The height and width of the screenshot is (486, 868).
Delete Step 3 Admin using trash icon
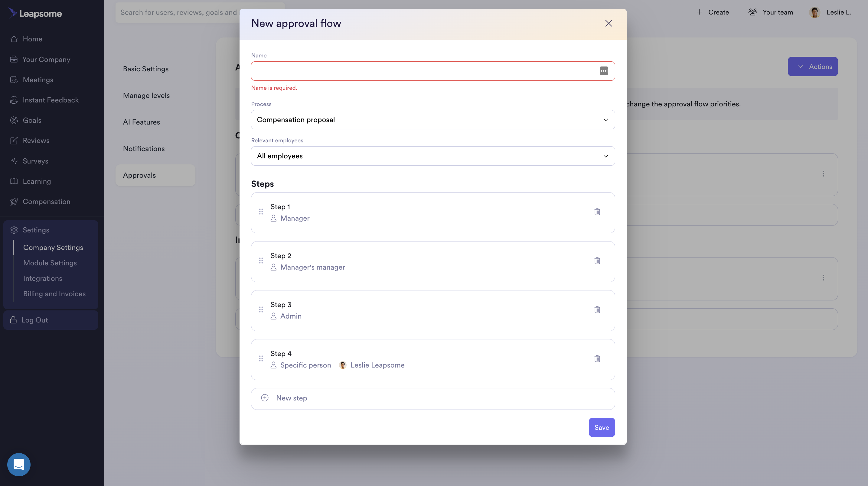click(x=597, y=309)
